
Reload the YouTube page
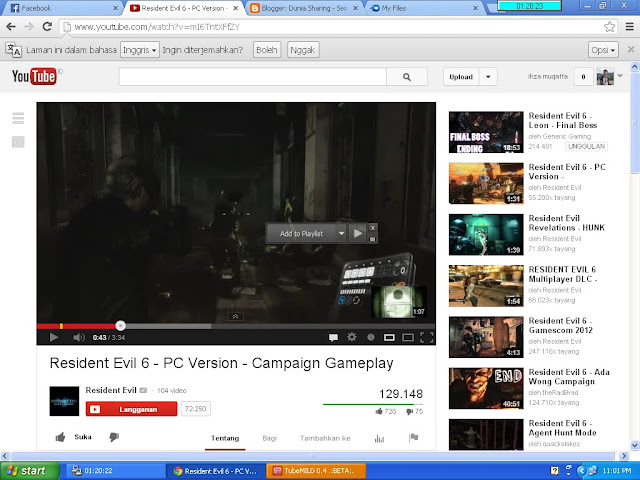coord(47,27)
